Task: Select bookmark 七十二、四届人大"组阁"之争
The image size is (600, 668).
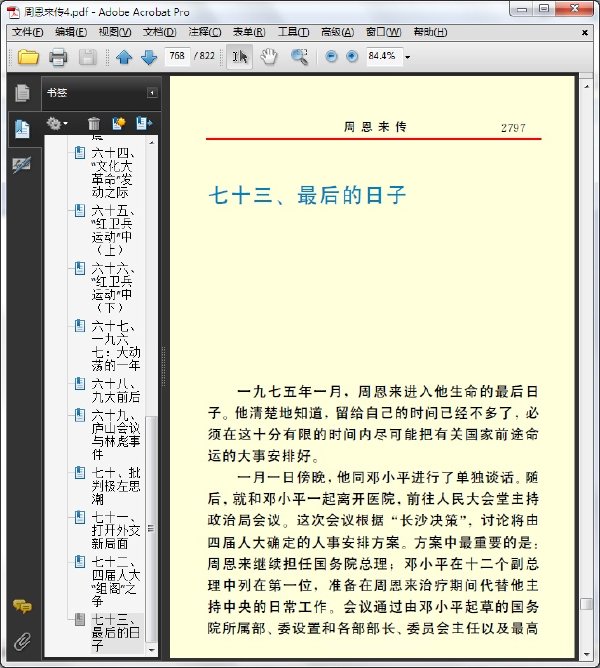Action: point(115,582)
